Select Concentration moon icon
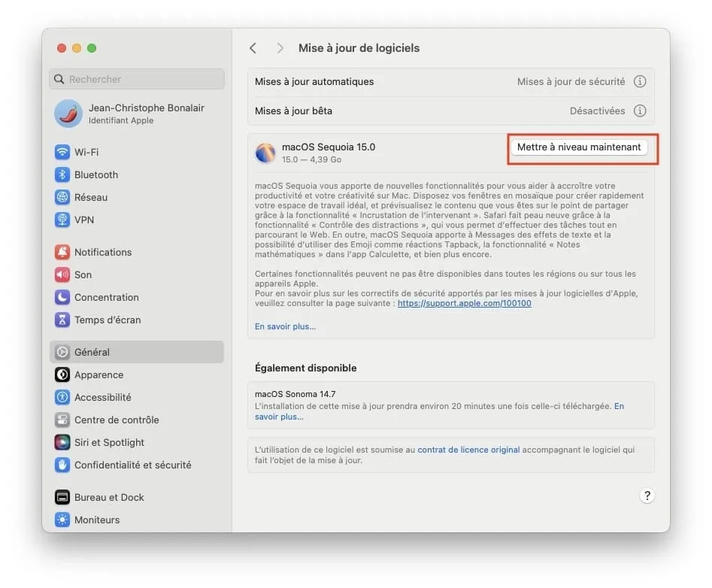712x588 pixels. (x=62, y=297)
